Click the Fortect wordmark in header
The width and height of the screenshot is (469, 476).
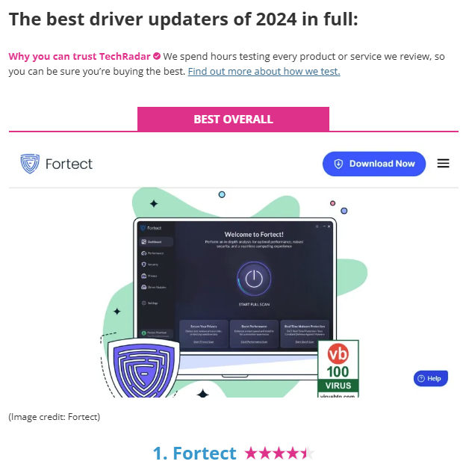pos(69,164)
